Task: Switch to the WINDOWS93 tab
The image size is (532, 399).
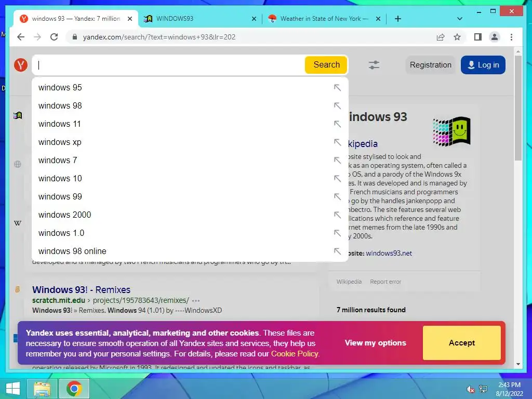Action: pos(200,19)
